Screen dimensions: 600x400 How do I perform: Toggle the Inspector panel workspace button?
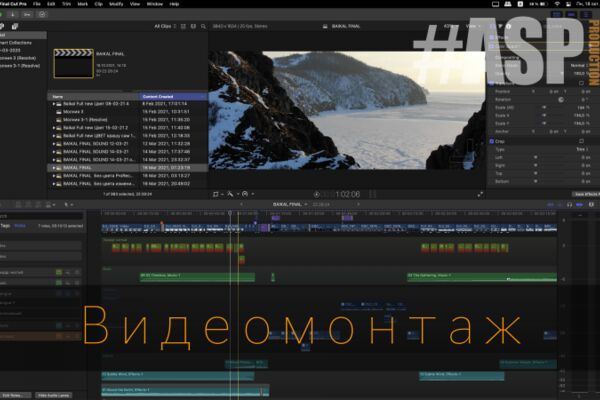coord(585,15)
